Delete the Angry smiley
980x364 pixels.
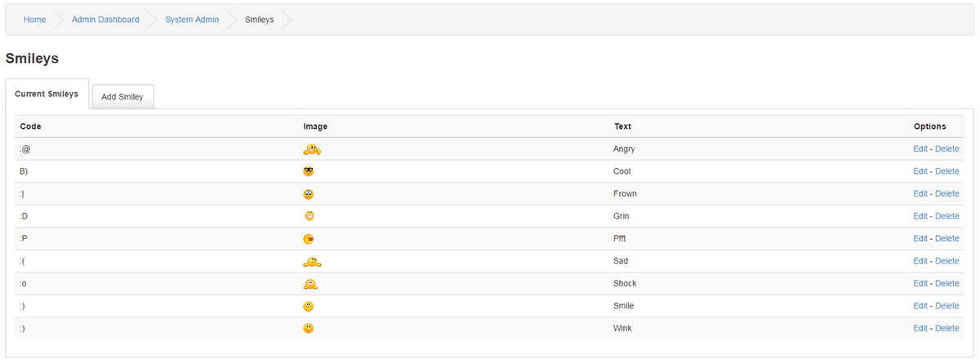947,149
